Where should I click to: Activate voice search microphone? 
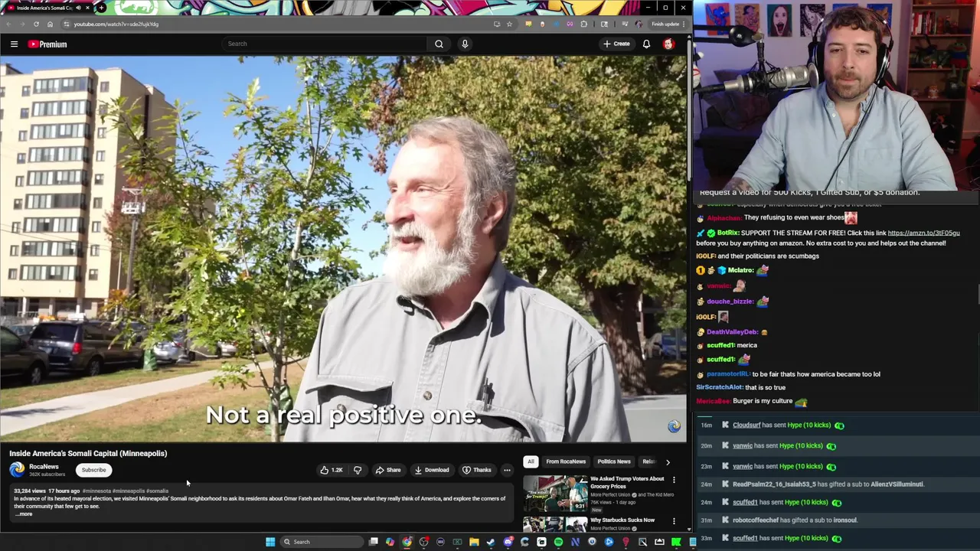point(465,44)
